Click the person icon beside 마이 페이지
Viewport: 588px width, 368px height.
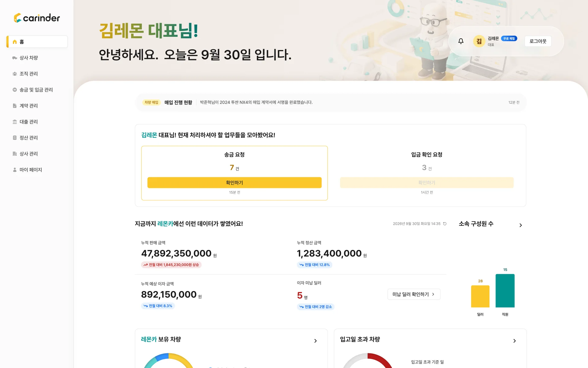(15, 170)
